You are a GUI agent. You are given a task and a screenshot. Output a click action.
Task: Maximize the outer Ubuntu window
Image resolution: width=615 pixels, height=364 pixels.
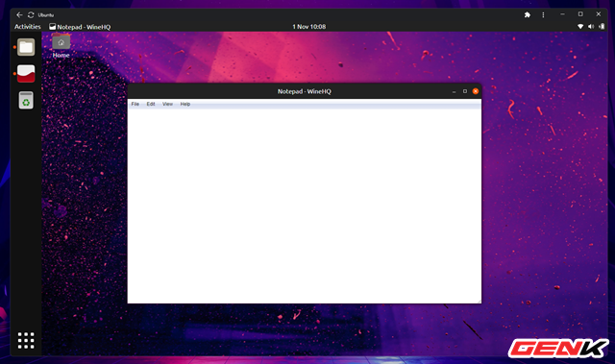[580, 14]
